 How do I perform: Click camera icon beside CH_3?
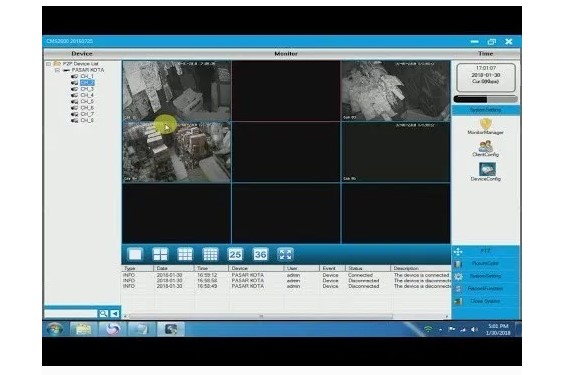(74, 89)
